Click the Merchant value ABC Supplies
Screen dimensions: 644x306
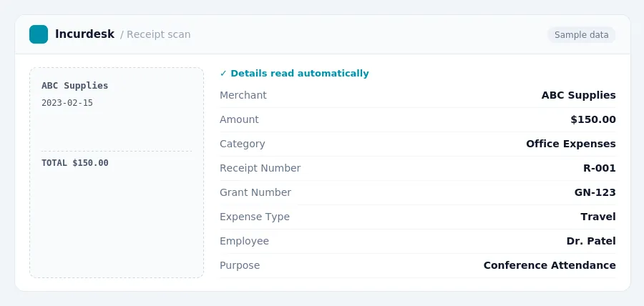pos(578,95)
